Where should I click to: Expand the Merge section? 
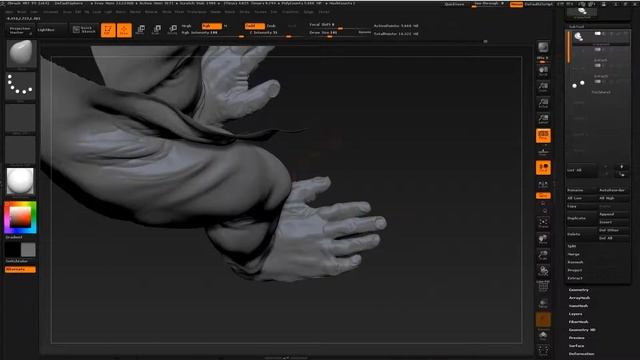(x=573, y=254)
